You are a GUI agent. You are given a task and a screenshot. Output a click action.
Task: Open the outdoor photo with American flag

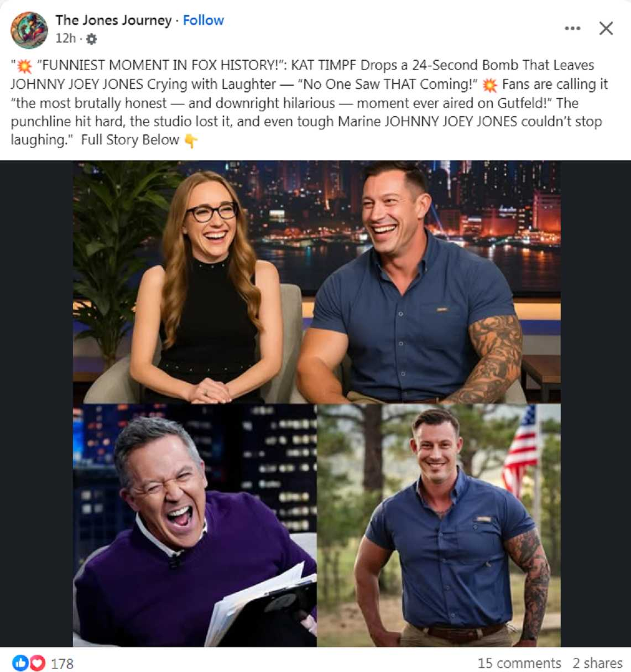click(x=439, y=525)
